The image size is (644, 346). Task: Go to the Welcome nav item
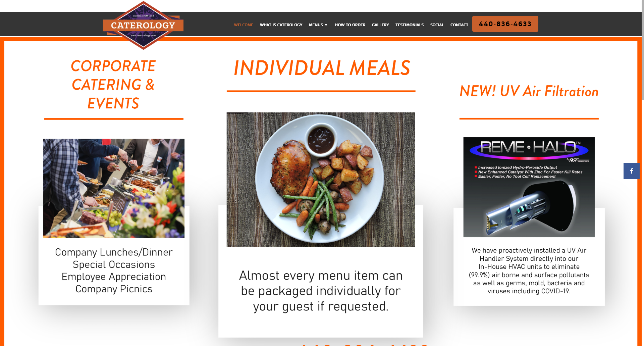[x=244, y=25]
